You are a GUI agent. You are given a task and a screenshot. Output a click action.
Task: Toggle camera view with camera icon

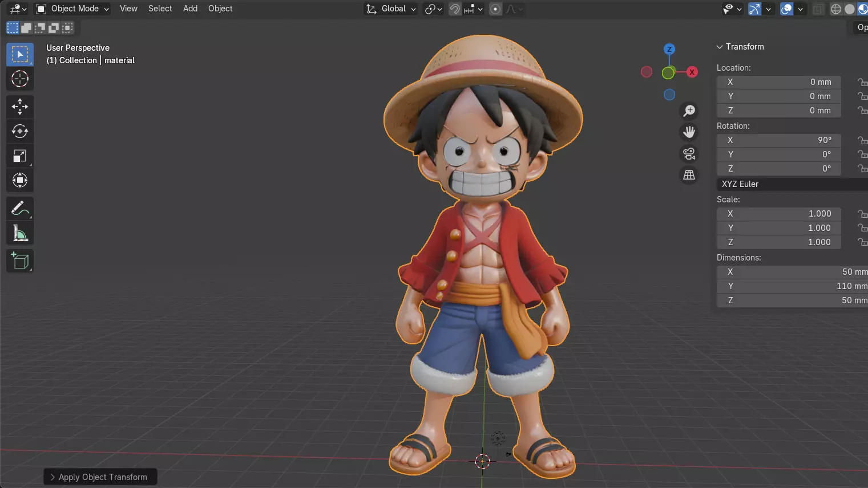click(689, 154)
